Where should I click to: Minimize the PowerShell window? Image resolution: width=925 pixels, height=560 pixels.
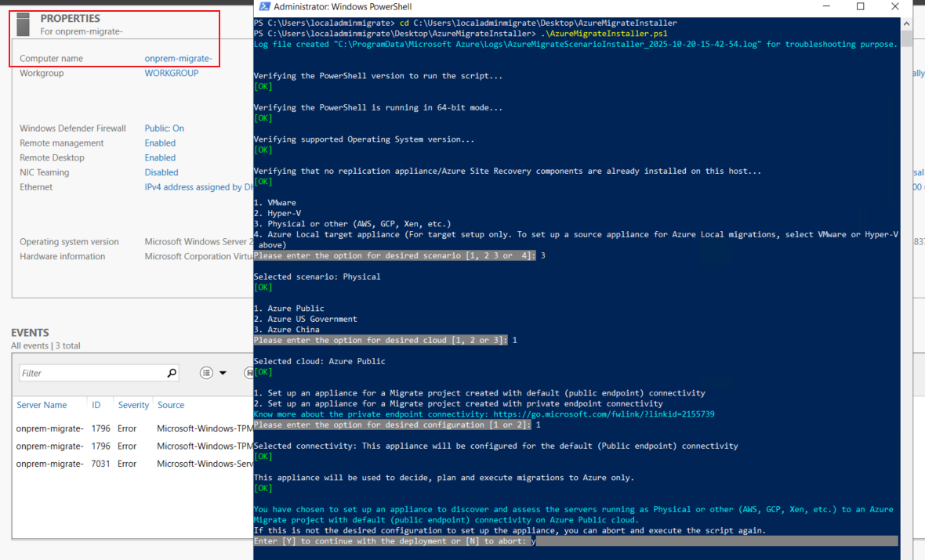825,7
